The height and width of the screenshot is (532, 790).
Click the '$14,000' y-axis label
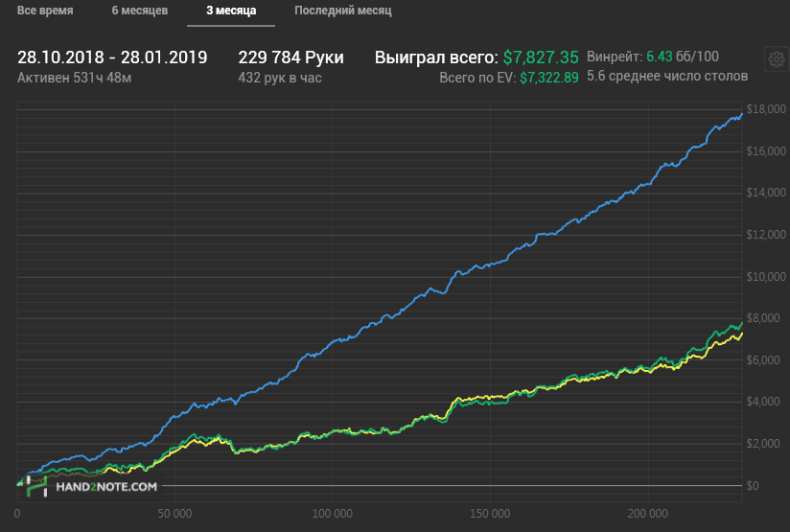coord(766,193)
